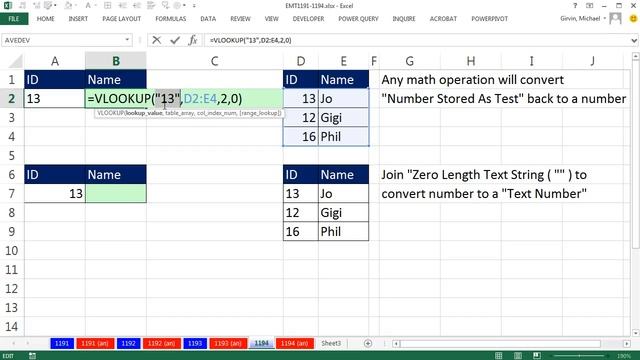This screenshot has height=360, width=640.
Task: Open the DEVELOPER ribbon tab
Action: coord(308,19)
